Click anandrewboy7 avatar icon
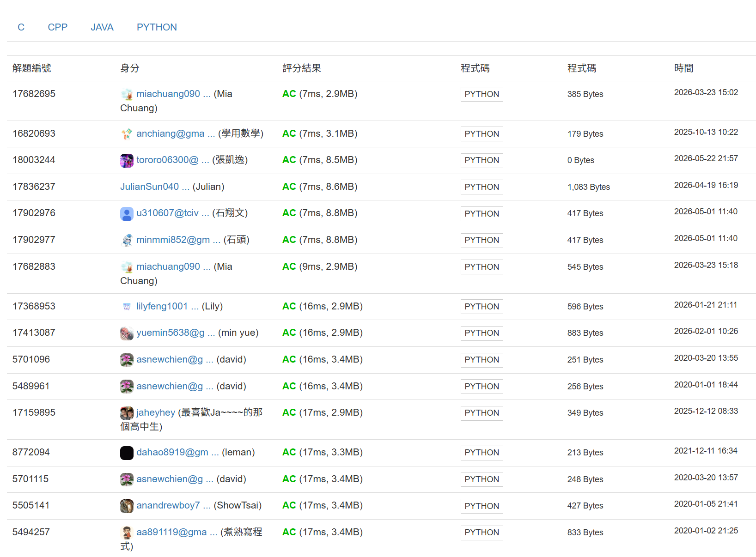The height and width of the screenshot is (557, 756). [127, 506]
